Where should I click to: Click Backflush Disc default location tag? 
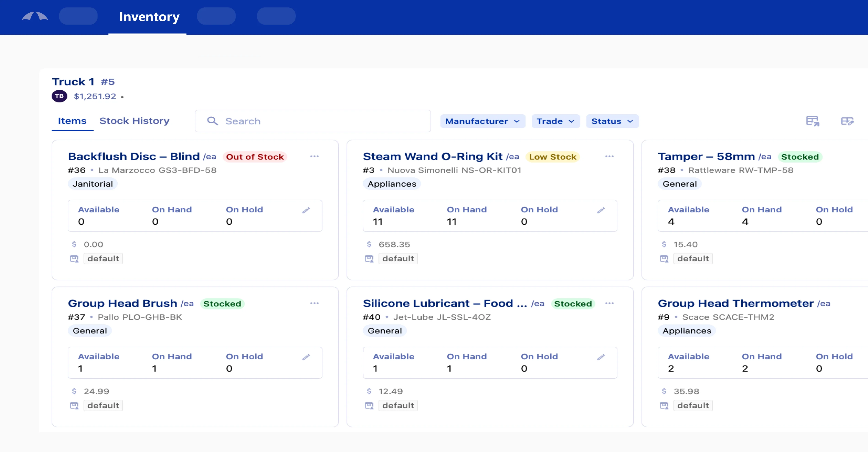(103, 258)
